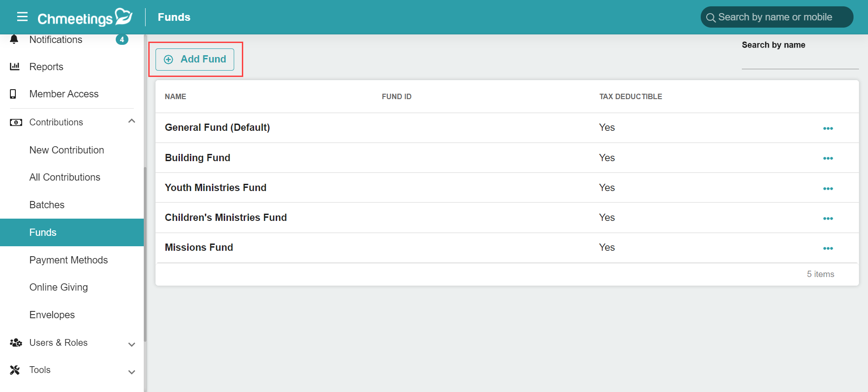Click the sidebar scrollbar

[145, 254]
